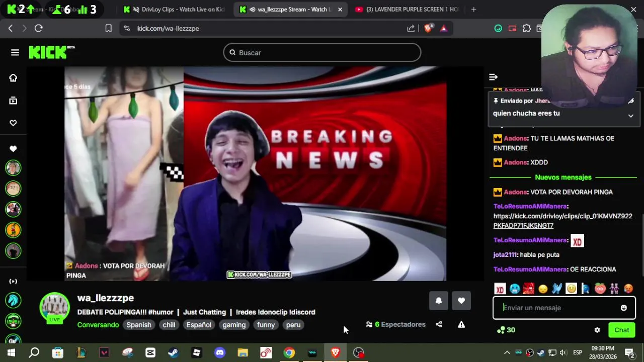This screenshot has height=362, width=644.
Task: Jump to Nuevos mensajes divider label
Action: (563, 177)
